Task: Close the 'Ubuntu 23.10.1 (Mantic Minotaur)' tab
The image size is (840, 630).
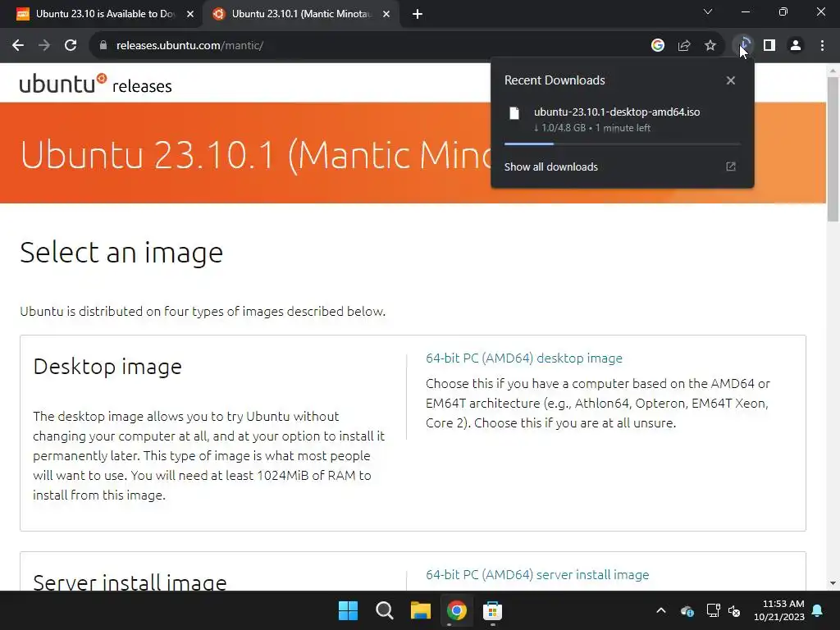Action: click(386, 14)
